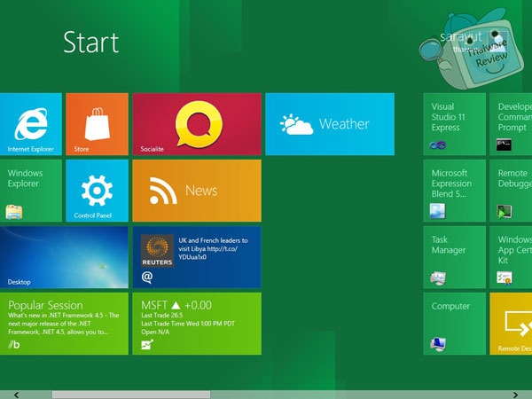Open the Desktop tile

(64, 257)
